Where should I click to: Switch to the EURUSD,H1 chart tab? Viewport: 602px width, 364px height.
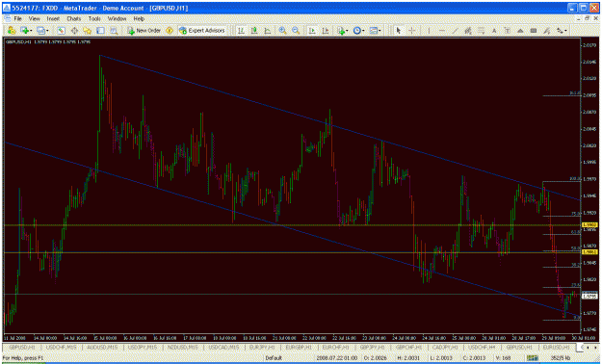pyautogui.click(x=556, y=347)
